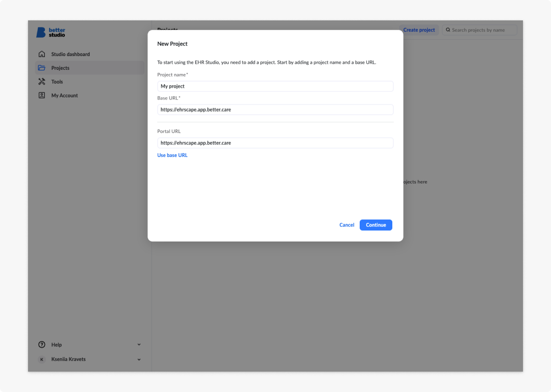
Task: Click the My Account person icon
Action: point(42,95)
